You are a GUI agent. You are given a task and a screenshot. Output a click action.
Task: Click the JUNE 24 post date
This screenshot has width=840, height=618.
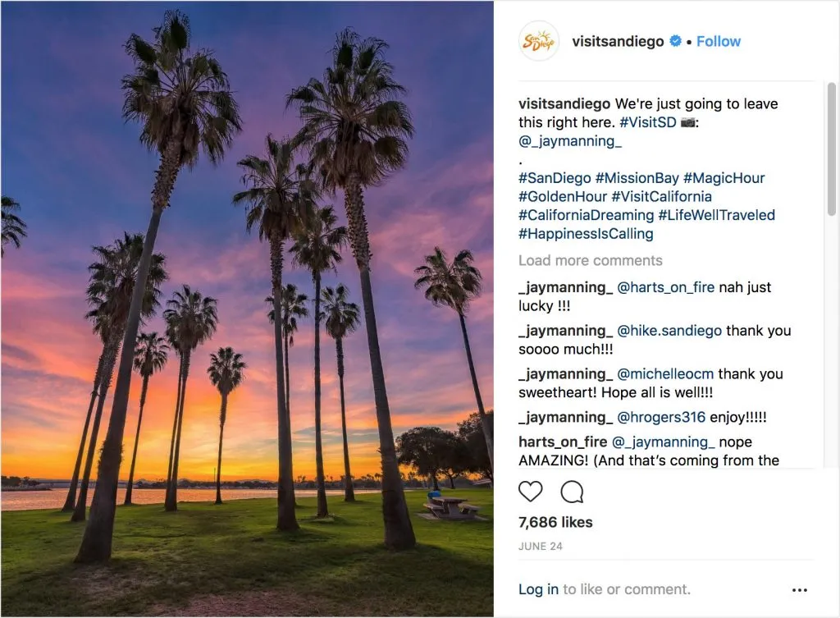click(539, 546)
